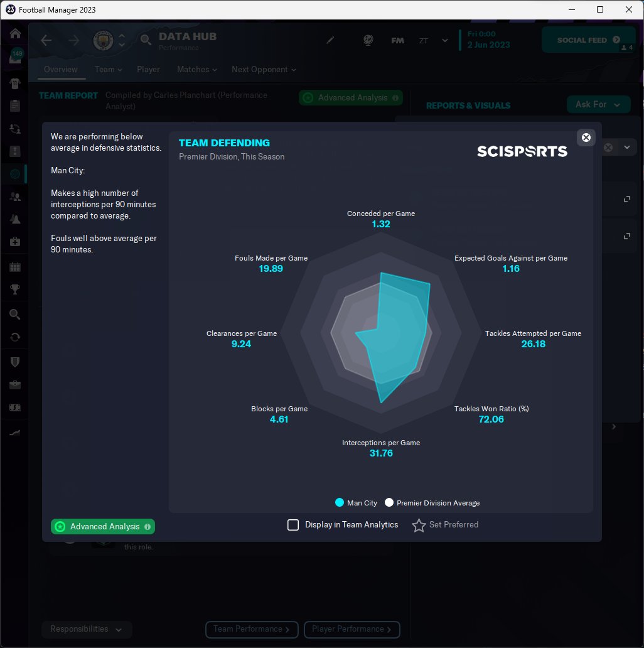Click the clear X icon in reports panel
The image size is (644, 648).
608,148
